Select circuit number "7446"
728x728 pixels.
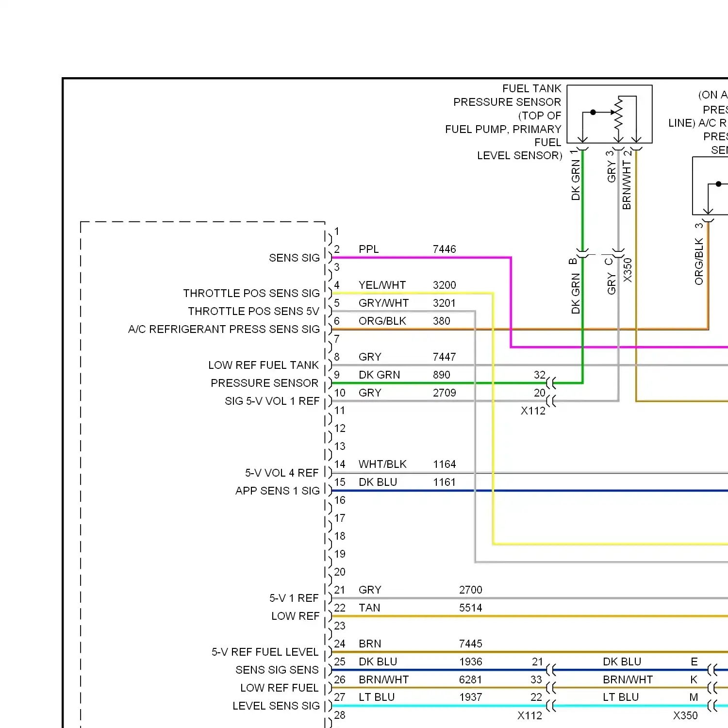444,249
